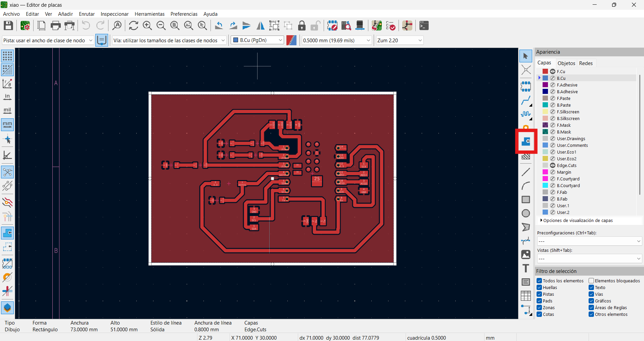Select the add text tool
The image size is (644, 341).
tap(526, 268)
